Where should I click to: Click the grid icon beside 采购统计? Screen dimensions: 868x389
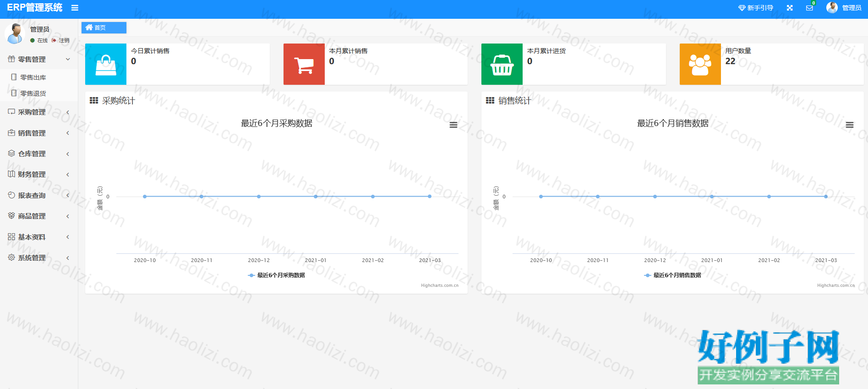click(94, 100)
